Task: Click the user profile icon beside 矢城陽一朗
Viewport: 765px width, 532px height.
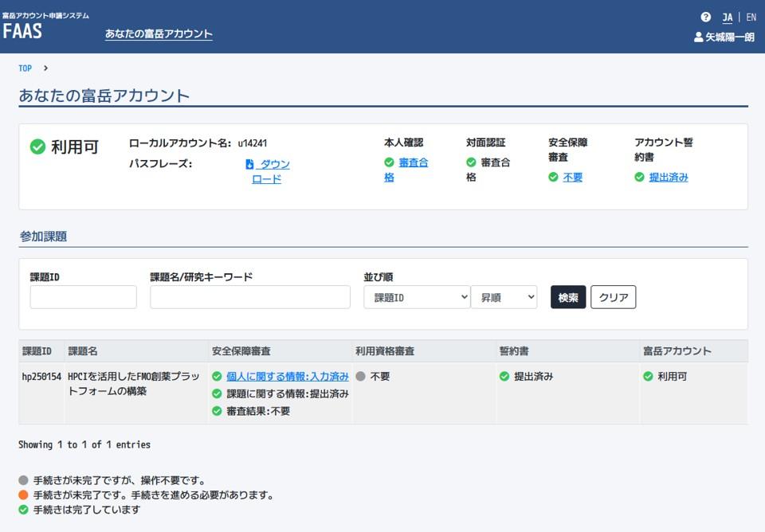Action: pyautogui.click(x=699, y=37)
